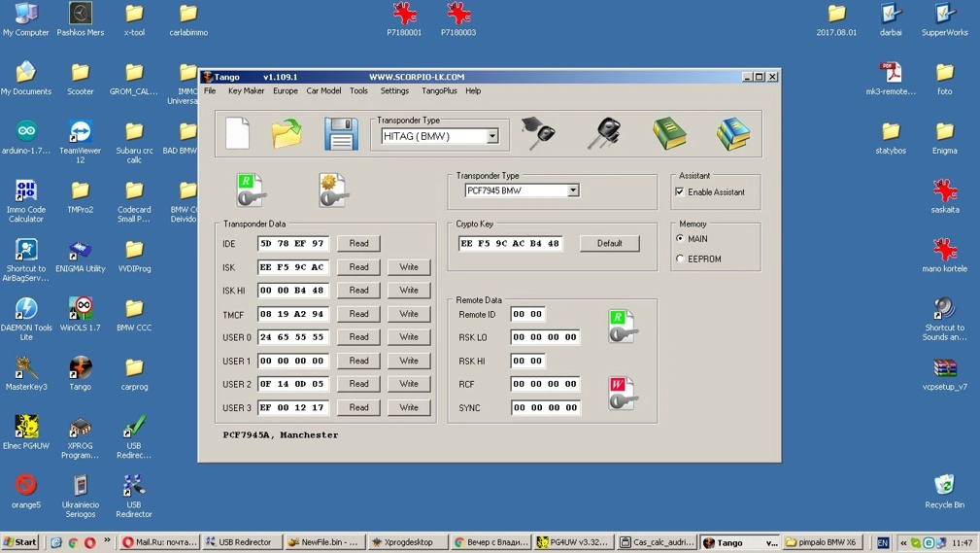The height and width of the screenshot is (553, 980).
Task: Click Read button for IDE row
Action: (358, 243)
